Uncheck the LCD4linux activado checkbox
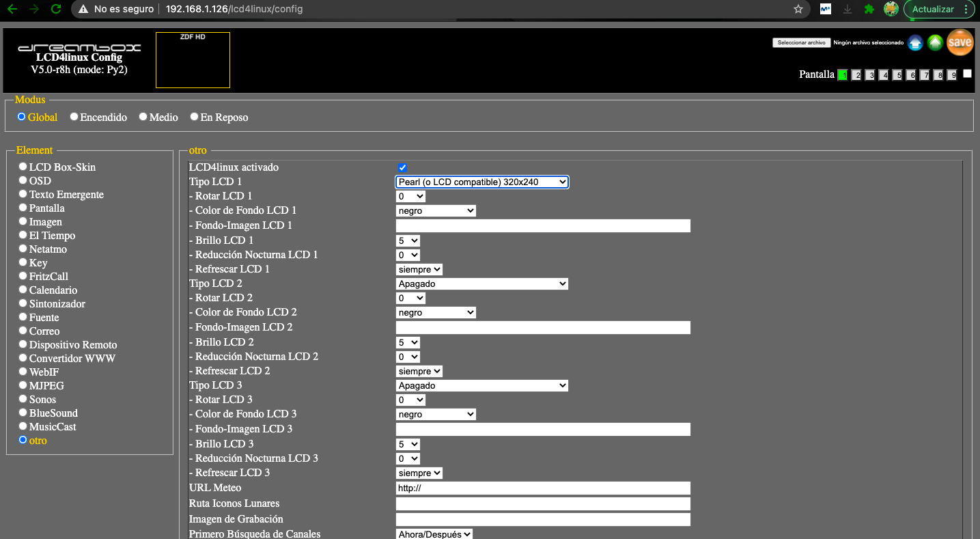980x539 pixels. coord(402,168)
